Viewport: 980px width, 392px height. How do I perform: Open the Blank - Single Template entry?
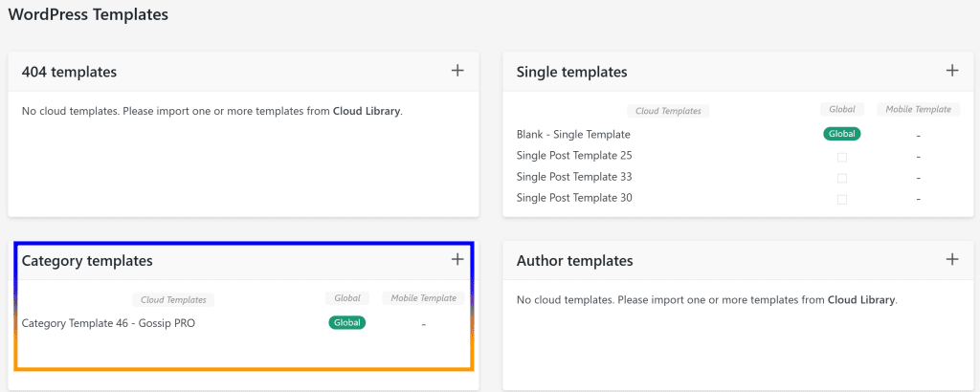(x=573, y=135)
